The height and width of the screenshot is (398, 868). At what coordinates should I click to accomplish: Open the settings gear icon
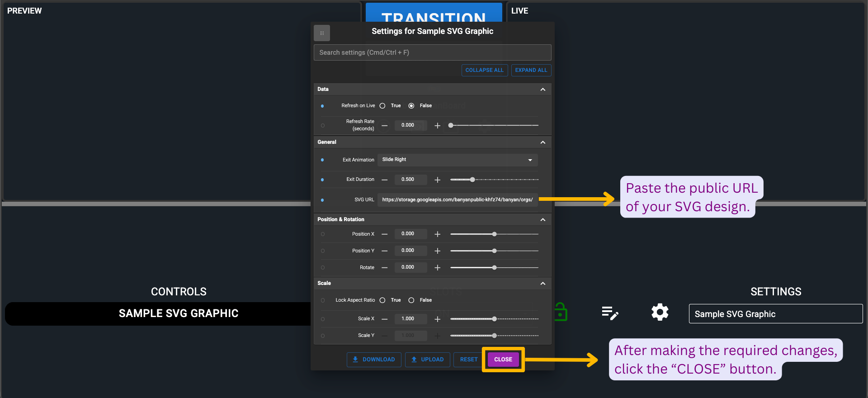[660, 313]
